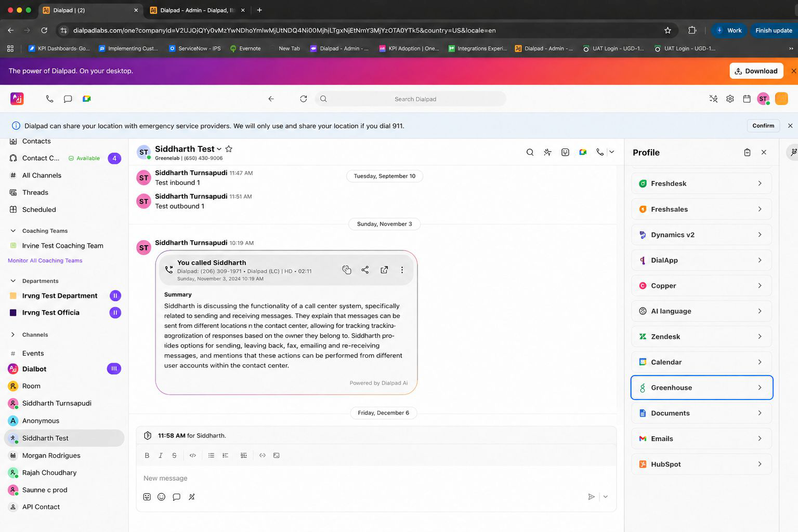Image resolution: width=798 pixels, height=532 pixels.
Task: Refresh Dialpad using the reload icon
Action: (304, 99)
